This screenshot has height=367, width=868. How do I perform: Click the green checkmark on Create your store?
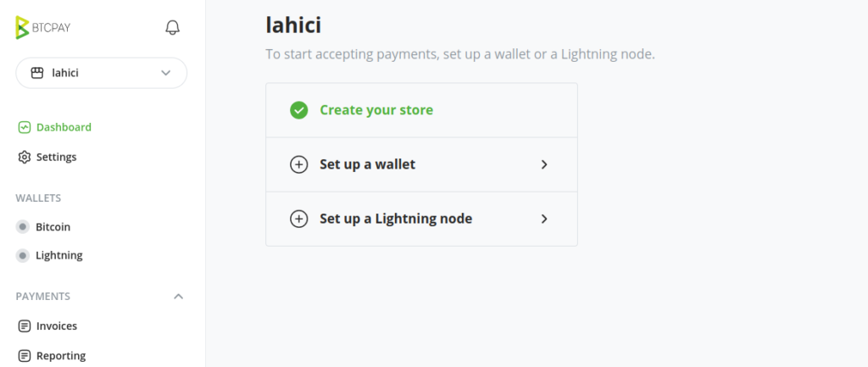tap(299, 110)
